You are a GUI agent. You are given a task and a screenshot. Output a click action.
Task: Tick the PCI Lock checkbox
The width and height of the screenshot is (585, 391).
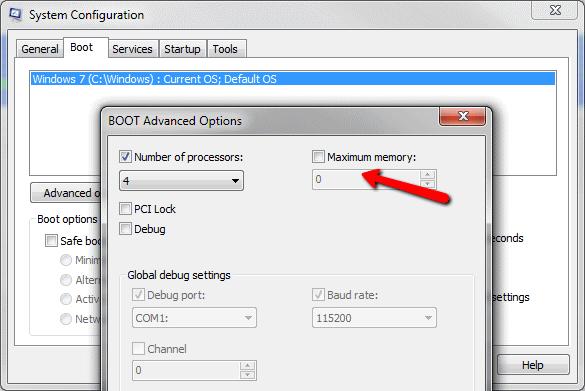[x=125, y=209]
